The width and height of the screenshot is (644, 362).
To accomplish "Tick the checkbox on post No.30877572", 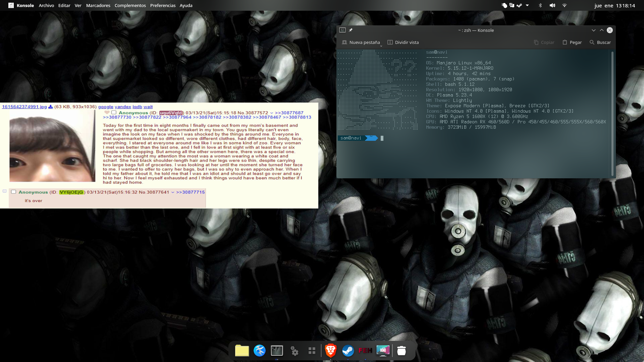I will click(x=114, y=113).
